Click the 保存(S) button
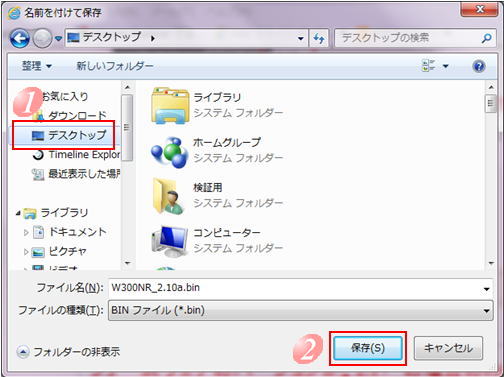Image resolution: width=504 pixels, height=377 pixels. pyautogui.click(x=368, y=348)
